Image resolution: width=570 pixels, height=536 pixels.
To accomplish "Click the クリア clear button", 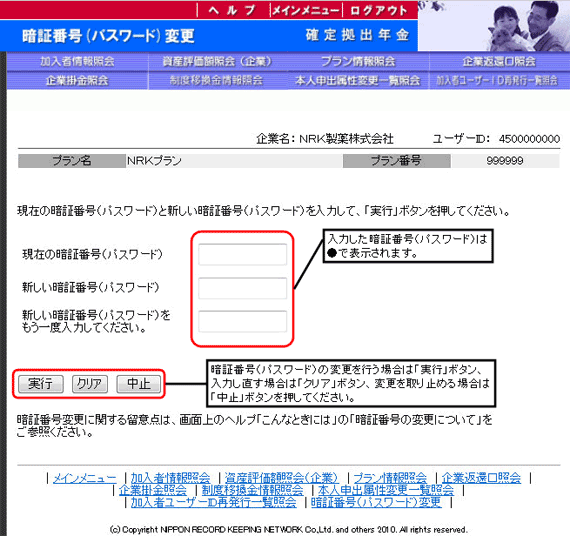I will [x=90, y=384].
